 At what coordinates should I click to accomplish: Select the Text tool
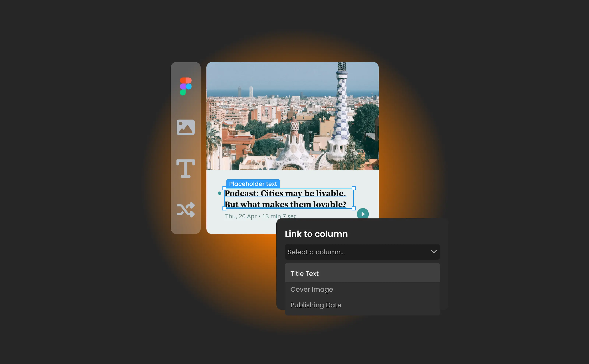[186, 168]
